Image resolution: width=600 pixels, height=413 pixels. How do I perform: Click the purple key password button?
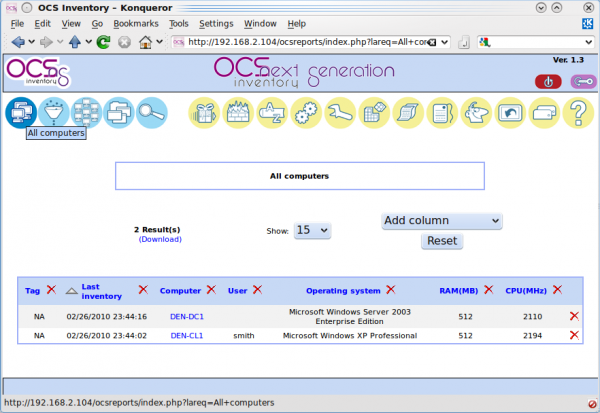pos(583,82)
